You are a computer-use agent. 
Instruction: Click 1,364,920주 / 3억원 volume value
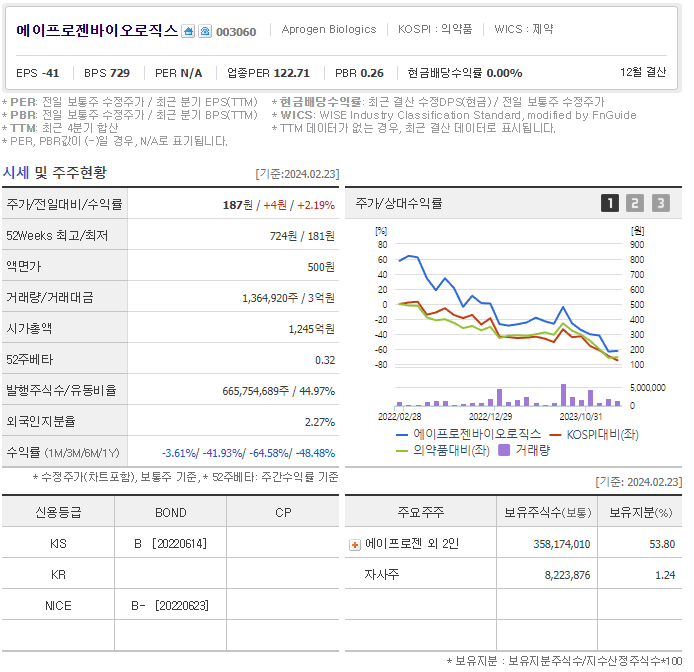(x=288, y=298)
